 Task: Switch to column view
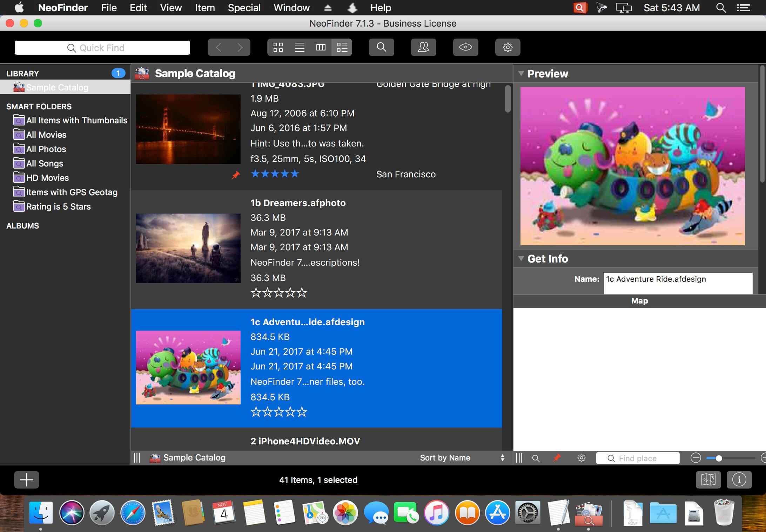pyautogui.click(x=321, y=47)
